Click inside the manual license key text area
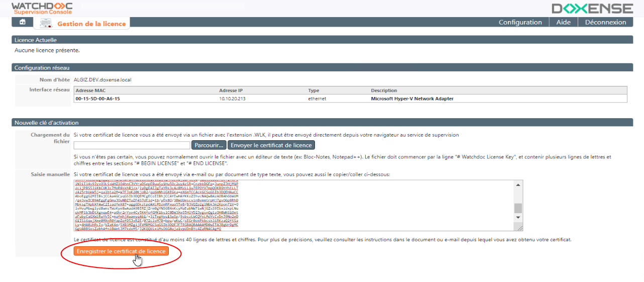 tap(291, 206)
